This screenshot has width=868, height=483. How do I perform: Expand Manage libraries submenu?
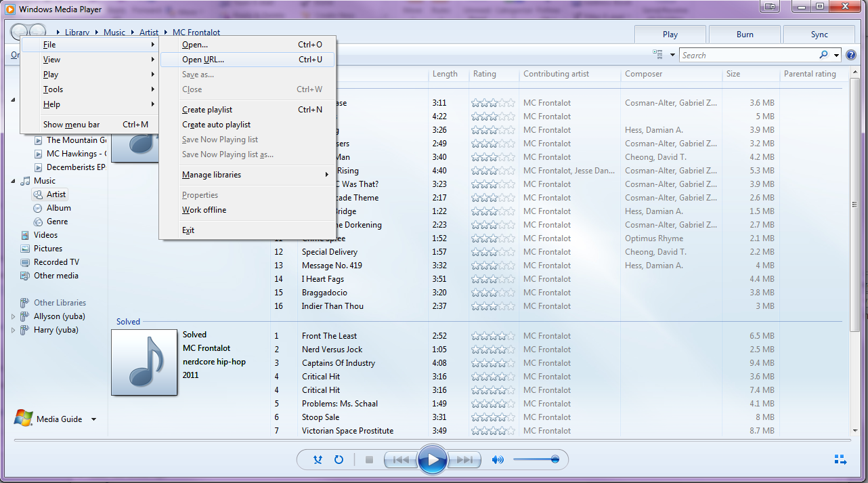click(x=248, y=175)
